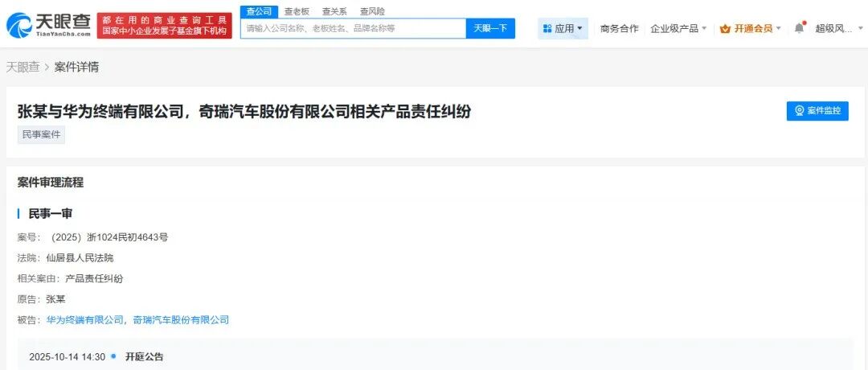This screenshot has width=868, height=370.
Task: Select the 查公司 search tab
Action: click(x=259, y=11)
